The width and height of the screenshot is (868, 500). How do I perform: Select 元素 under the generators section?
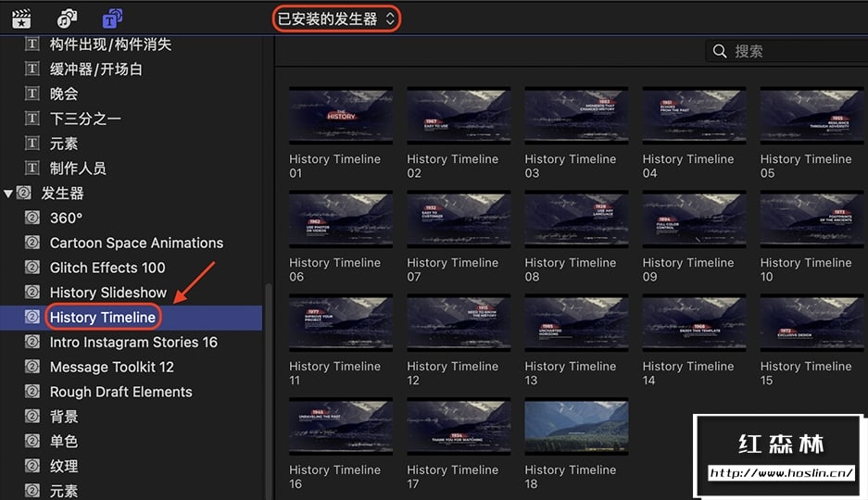click(x=64, y=491)
